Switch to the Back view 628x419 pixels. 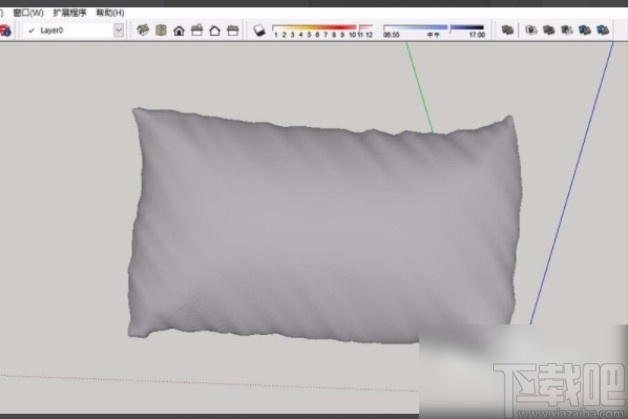[x=215, y=30]
